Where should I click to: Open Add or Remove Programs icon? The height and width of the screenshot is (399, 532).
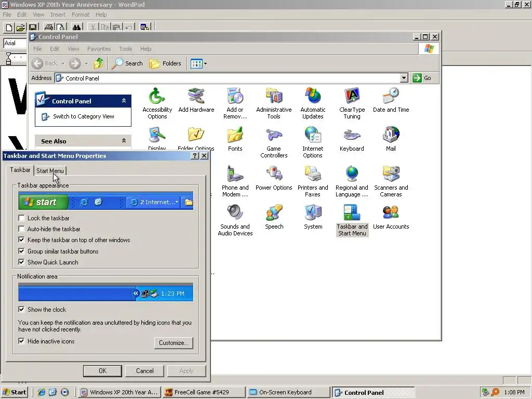tap(235, 103)
